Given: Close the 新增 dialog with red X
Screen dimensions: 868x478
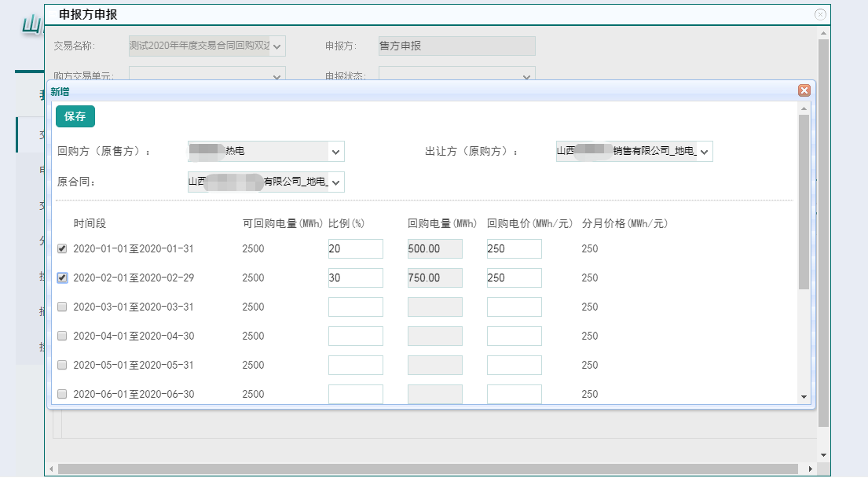Looking at the screenshot, I should pos(804,90).
